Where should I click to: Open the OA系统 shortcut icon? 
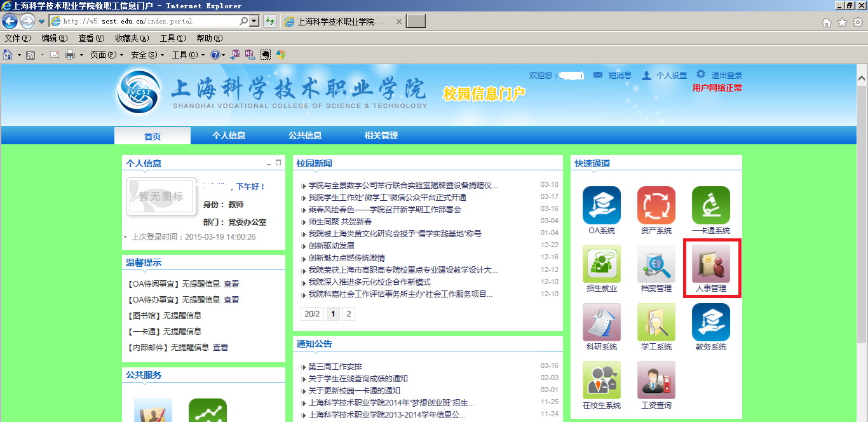click(x=601, y=205)
